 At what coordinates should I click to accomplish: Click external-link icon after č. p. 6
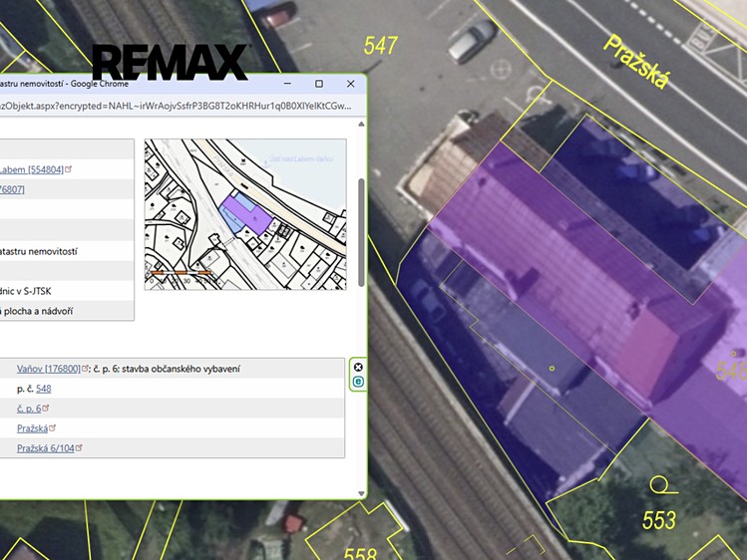pos(46,408)
